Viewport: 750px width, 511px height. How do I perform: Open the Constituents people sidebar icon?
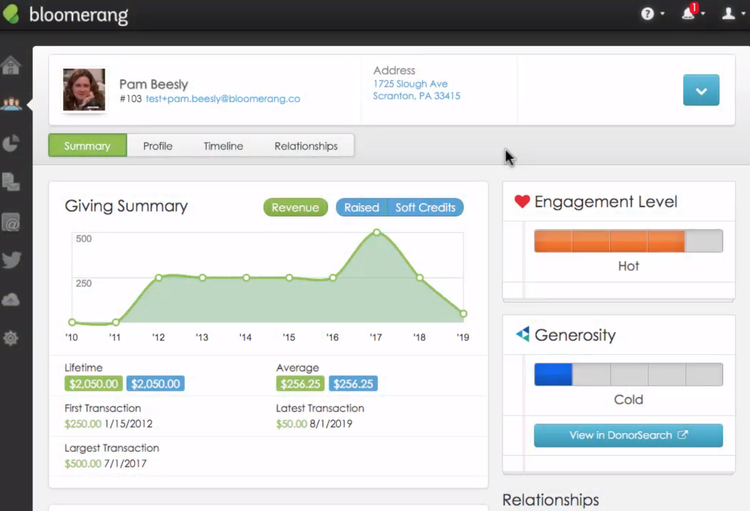[x=11, y=103]
